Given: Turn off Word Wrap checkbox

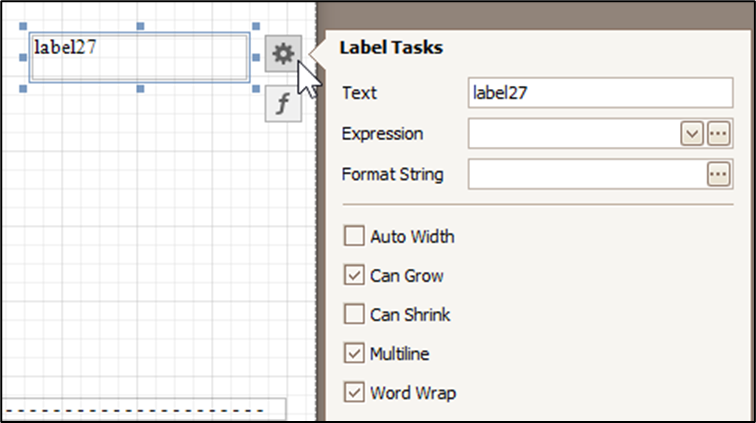Looking at the screenshot, I should [354, 393].
